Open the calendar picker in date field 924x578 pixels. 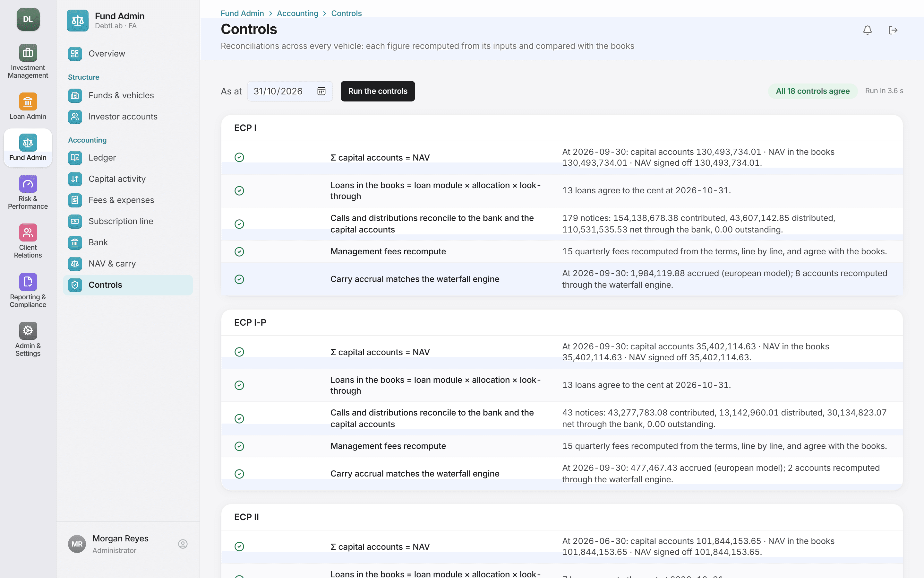tap(321, 91)
